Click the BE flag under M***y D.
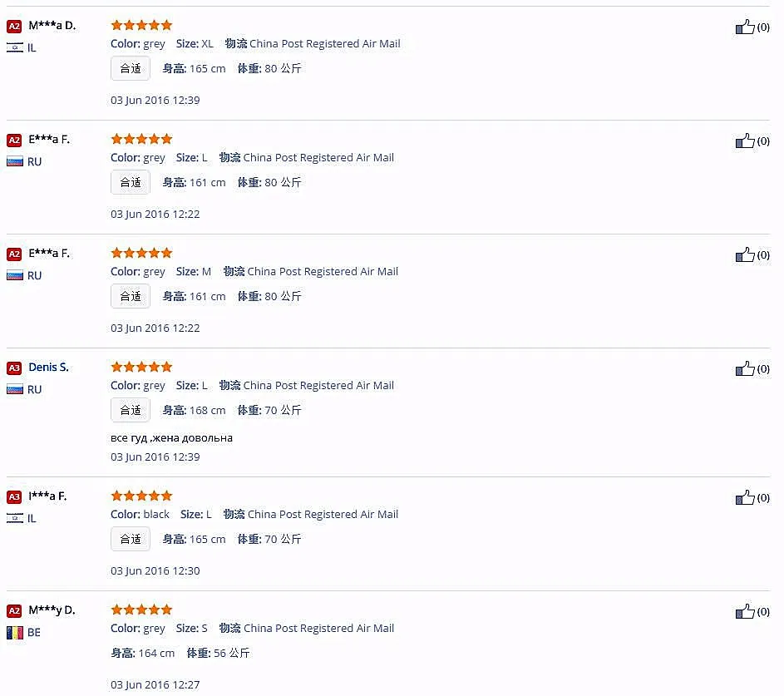Viewport: 784px width, 696px height. 14,633
